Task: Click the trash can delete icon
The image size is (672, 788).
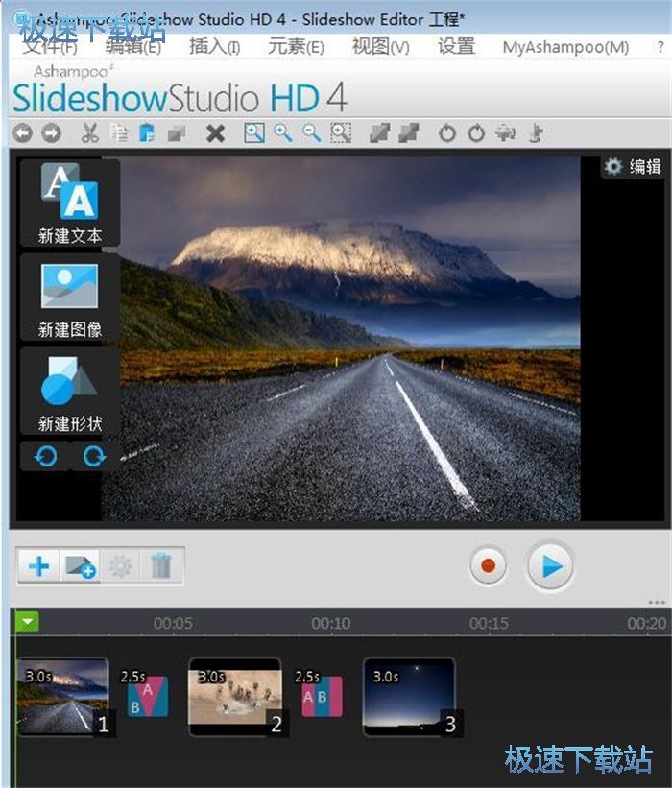Action: 161,566
